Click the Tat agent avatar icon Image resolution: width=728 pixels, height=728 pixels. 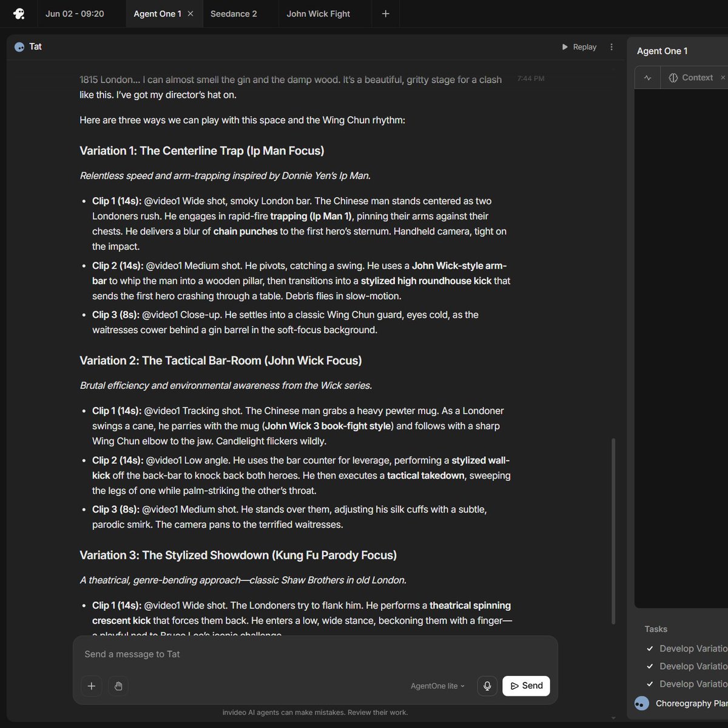click(x=19, y=47)
